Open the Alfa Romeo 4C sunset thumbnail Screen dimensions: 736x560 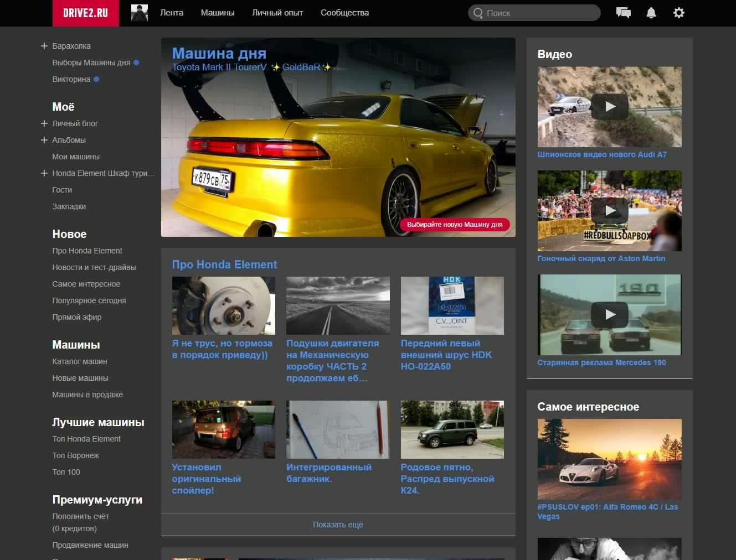point(609,459)
